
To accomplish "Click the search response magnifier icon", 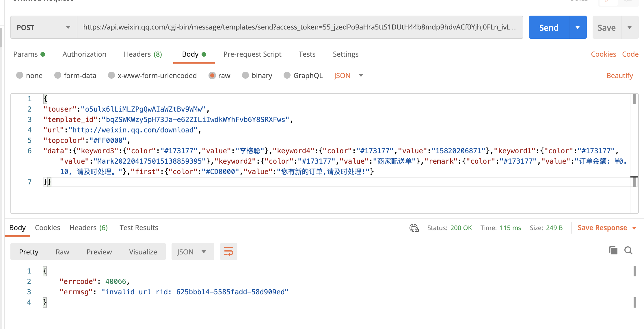I will 628,250.
